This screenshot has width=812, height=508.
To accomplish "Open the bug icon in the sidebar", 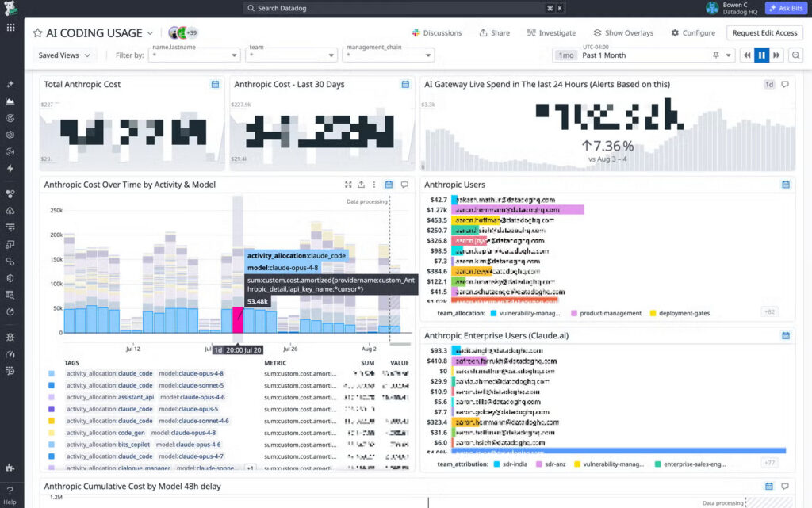I will pyautogui.click(x=10, y=337).
